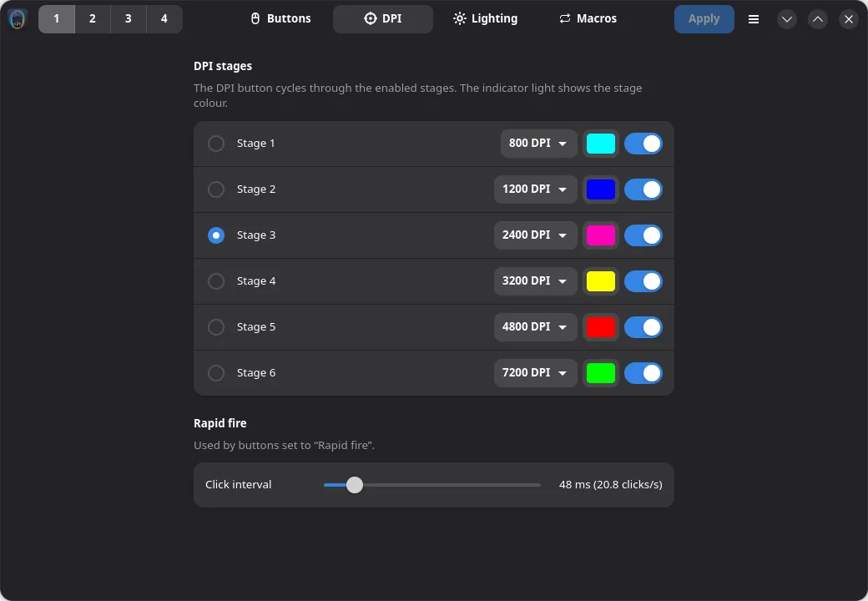
Task: Change the cyan colour of Stage 1
Action: point(601,144)
